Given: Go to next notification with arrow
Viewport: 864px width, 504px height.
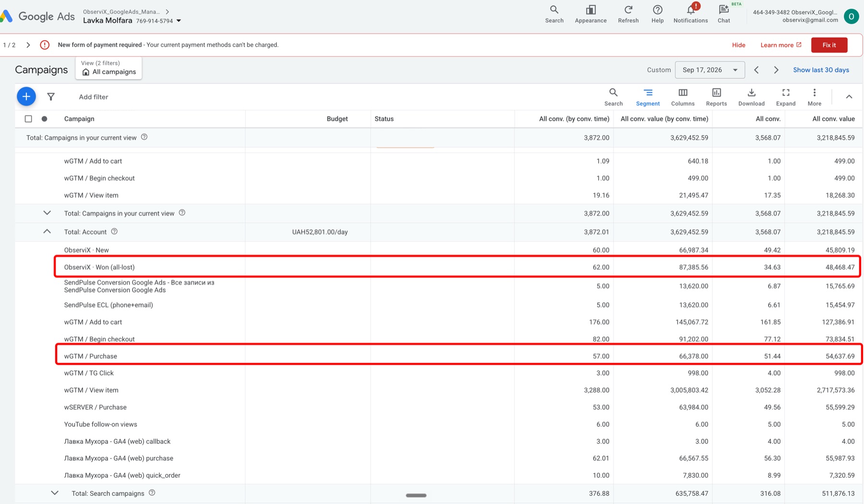Looking at the screenshot, I should point(28,45).
